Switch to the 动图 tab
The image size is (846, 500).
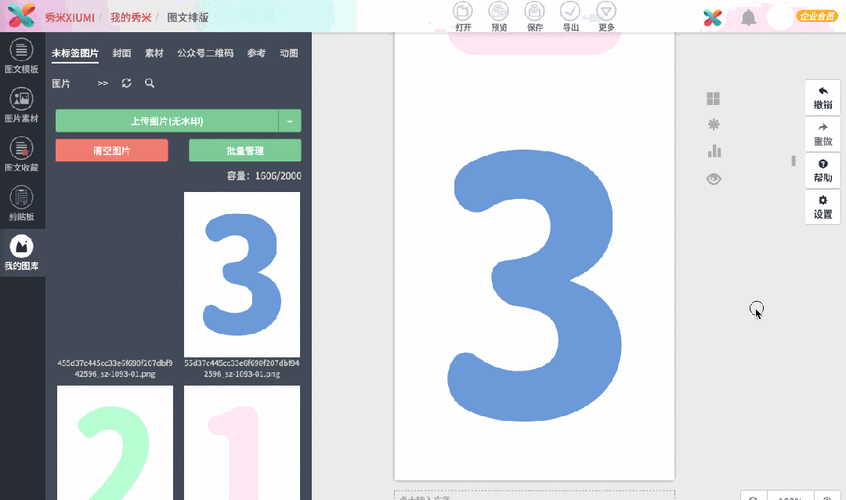(289, 53)
